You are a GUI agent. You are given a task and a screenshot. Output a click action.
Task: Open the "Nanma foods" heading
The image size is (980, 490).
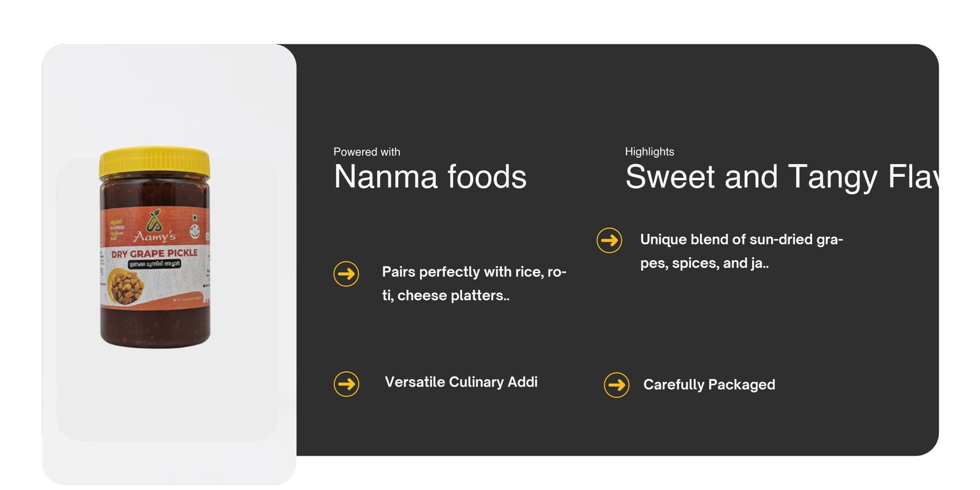coord(430,177)
